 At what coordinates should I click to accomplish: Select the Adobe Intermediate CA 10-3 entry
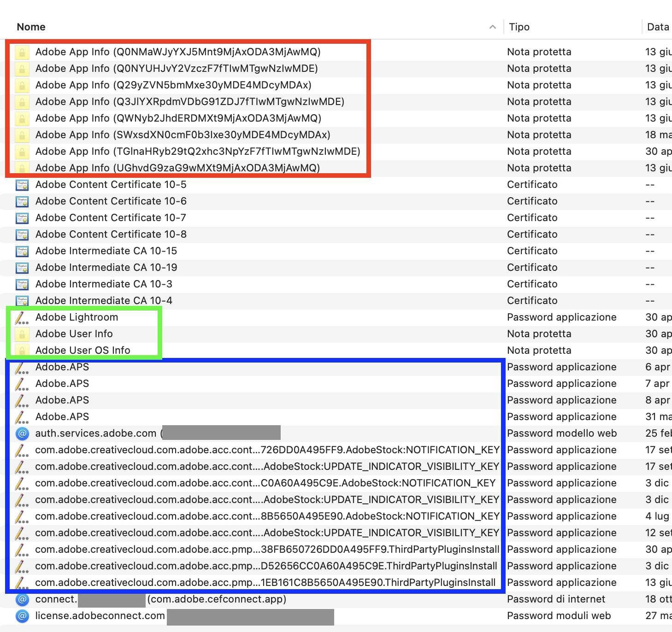(104, 284)
